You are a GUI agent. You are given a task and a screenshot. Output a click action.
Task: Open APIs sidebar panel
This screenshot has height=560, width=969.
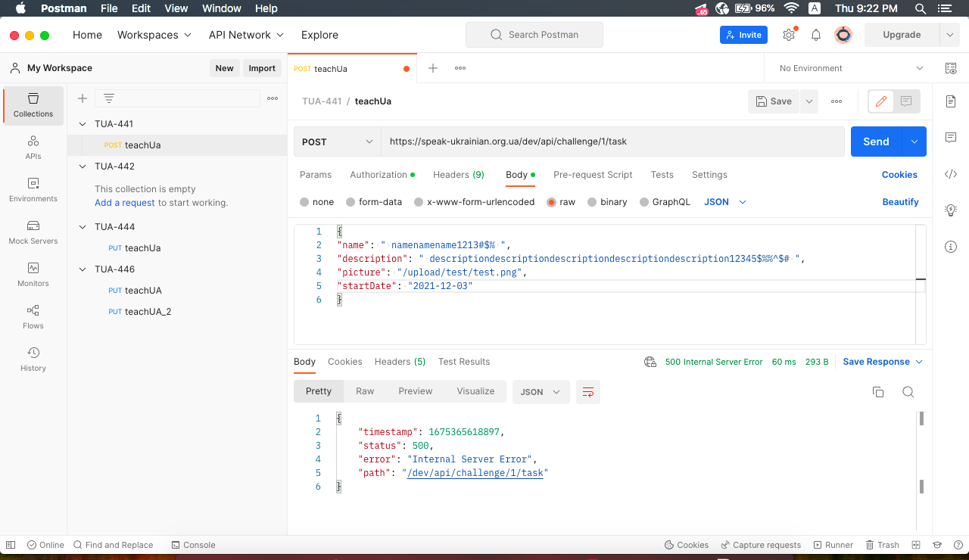(33, 148)
